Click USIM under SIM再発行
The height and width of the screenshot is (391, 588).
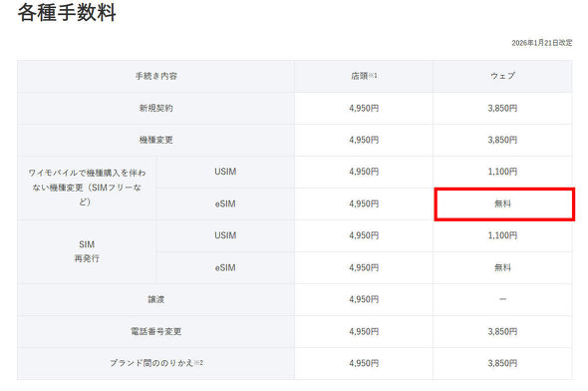[225, 235]
